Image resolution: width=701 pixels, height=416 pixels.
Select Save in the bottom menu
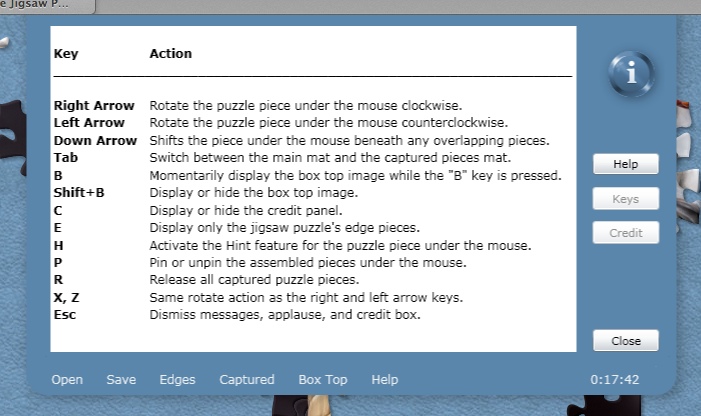[121, 380]
